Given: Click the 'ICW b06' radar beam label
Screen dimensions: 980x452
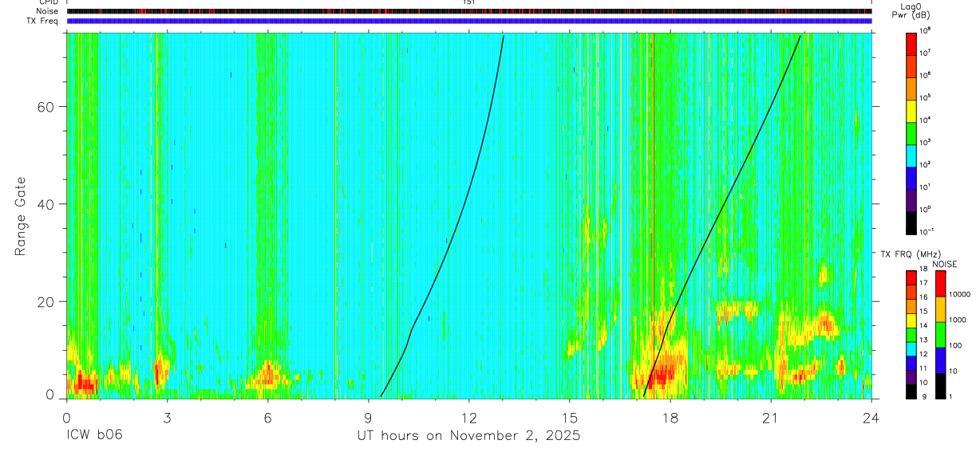Looking at the screenshot, I should 94,436.
